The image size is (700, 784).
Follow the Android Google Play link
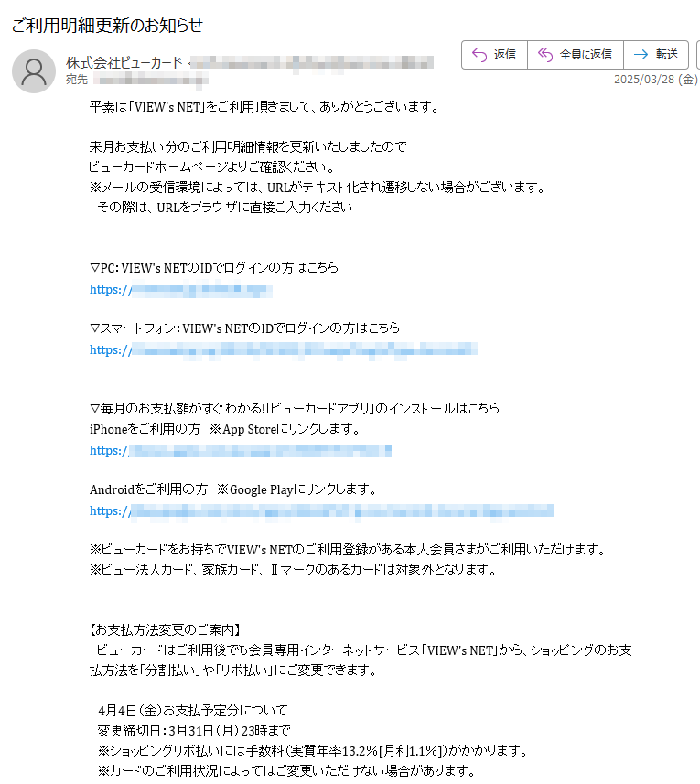tap(321, 511)
